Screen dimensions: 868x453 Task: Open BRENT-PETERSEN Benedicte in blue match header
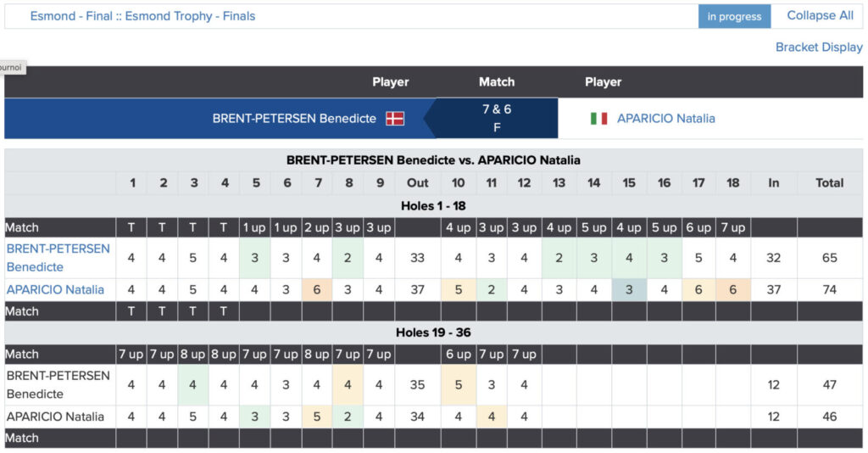point(294,119)
